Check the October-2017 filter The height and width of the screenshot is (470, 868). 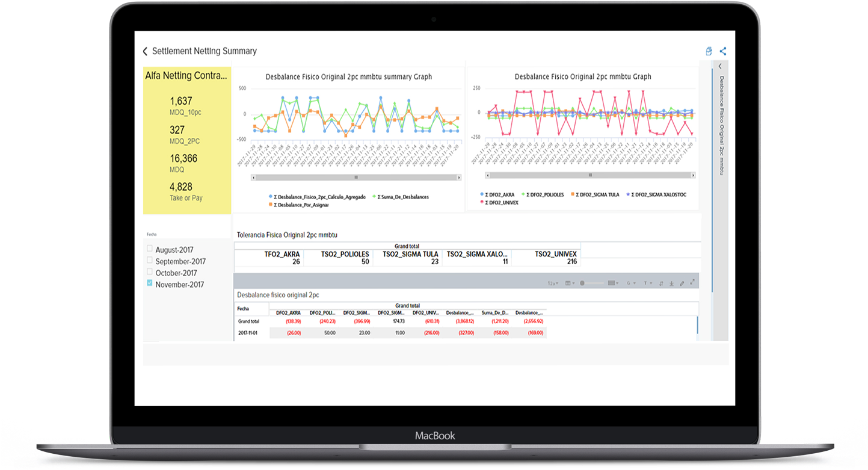149,273
